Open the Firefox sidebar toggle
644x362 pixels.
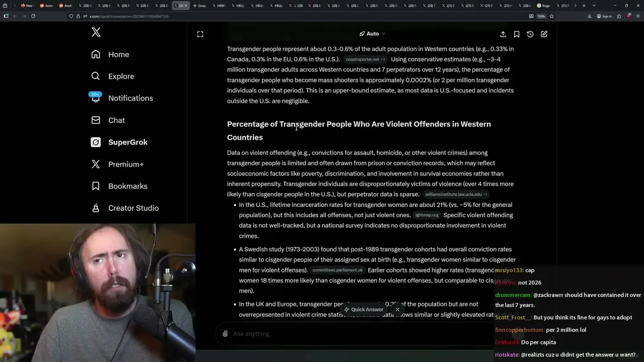tap(6, 16)
